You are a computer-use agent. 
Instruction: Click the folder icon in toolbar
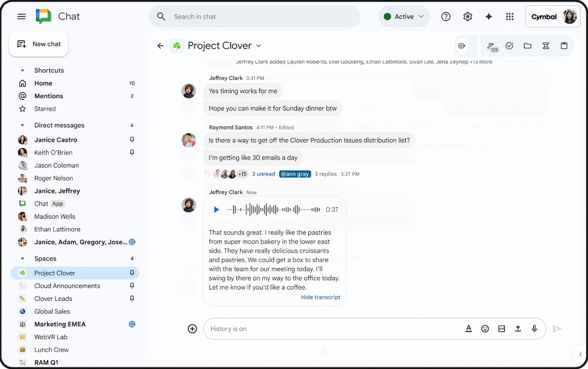tap(528, 46)
